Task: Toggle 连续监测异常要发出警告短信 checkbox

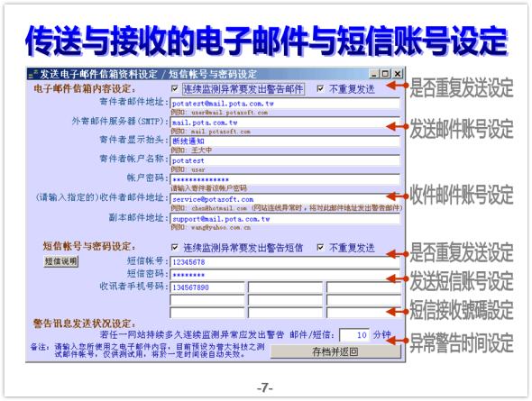Action: pos(175,248)
